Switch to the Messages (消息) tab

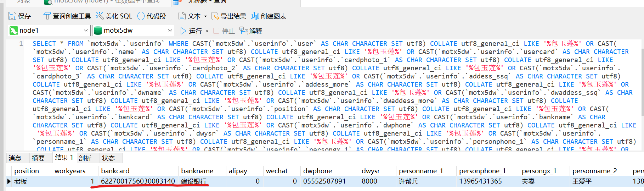coord(15,158)
